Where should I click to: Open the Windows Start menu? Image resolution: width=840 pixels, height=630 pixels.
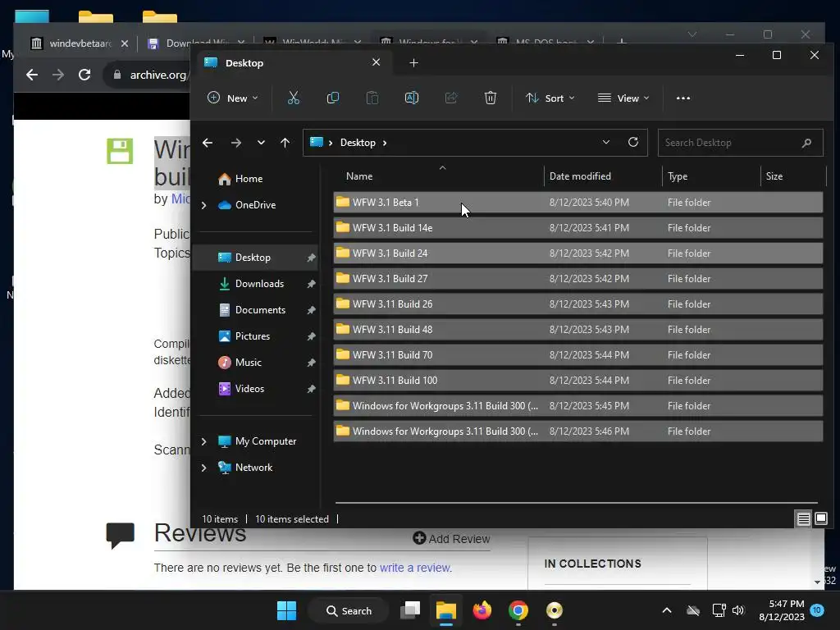tap(286, 610)
